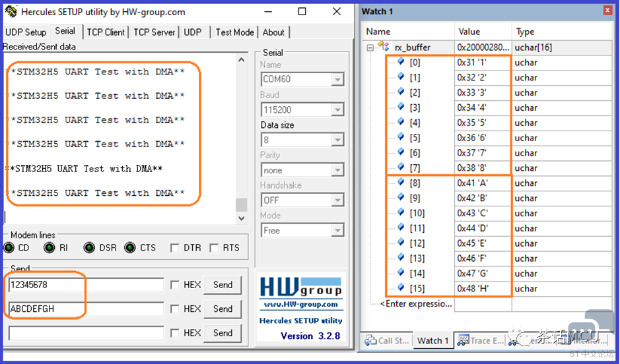The image size is (620, 364).
Task: Click the Trace tab icon
Action: (463, 340)
